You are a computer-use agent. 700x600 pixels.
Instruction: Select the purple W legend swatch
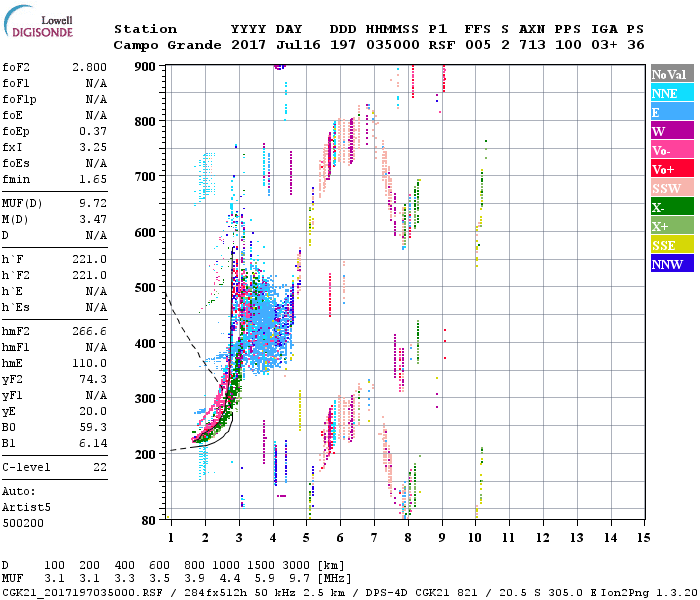[671, 131]
